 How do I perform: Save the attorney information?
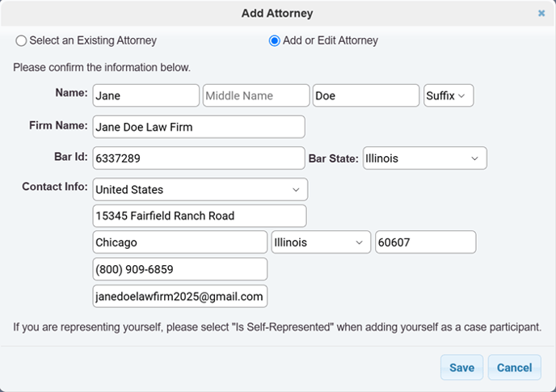461,368
